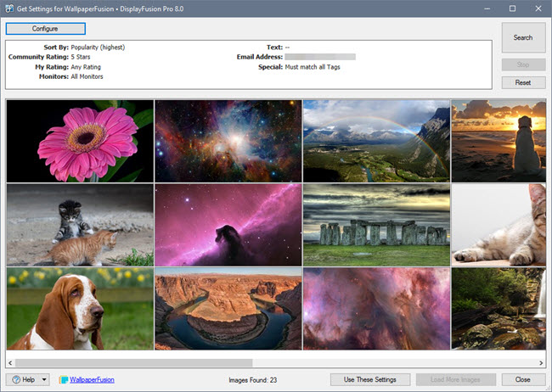
Task: Select the Horsehead nebula thumbnail
Action: click(228, 225)
